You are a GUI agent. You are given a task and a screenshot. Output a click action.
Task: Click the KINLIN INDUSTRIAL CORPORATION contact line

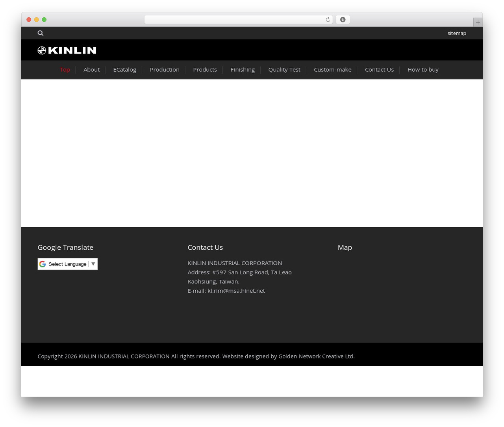pyautogui.click(x=235, y=263)
